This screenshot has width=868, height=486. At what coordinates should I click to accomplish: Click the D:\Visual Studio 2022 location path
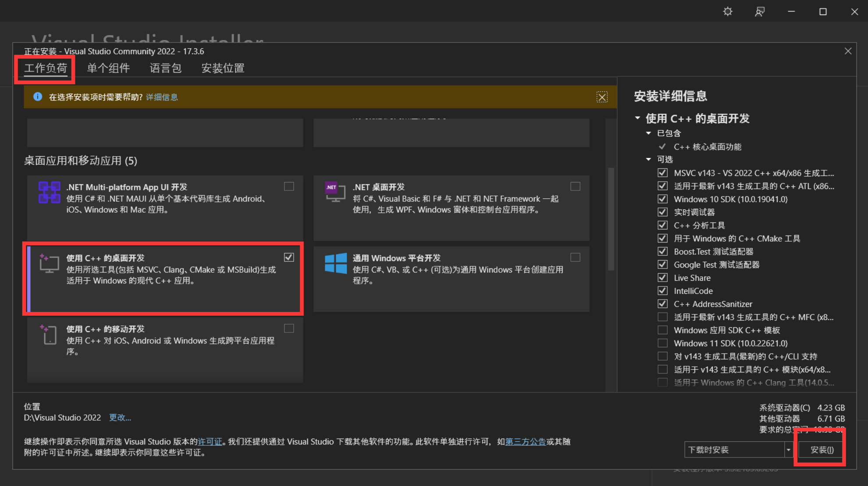[x=62, y=418]
